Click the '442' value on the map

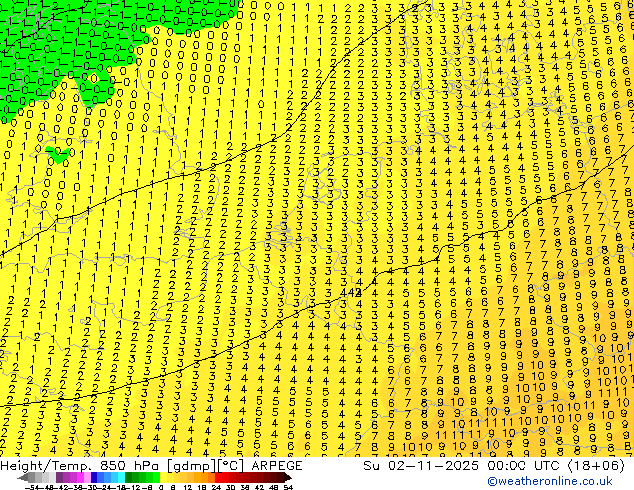(x=351, y=293)
